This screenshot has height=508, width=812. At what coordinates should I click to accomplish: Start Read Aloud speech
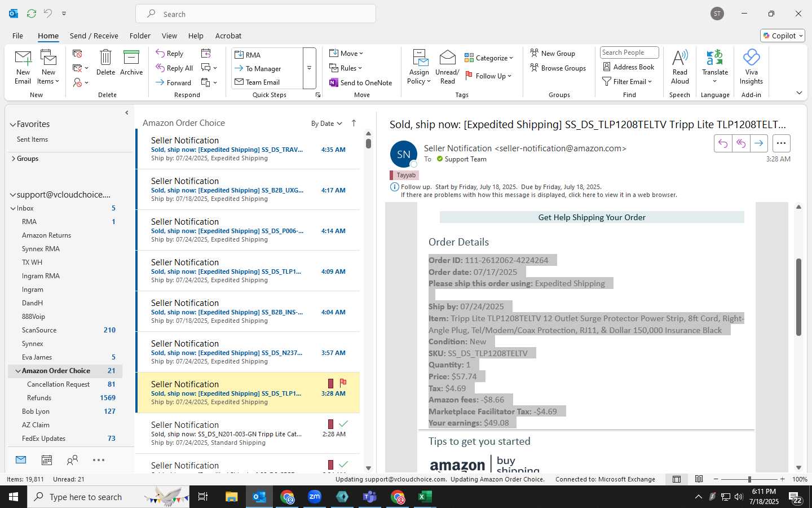[680, 67]
